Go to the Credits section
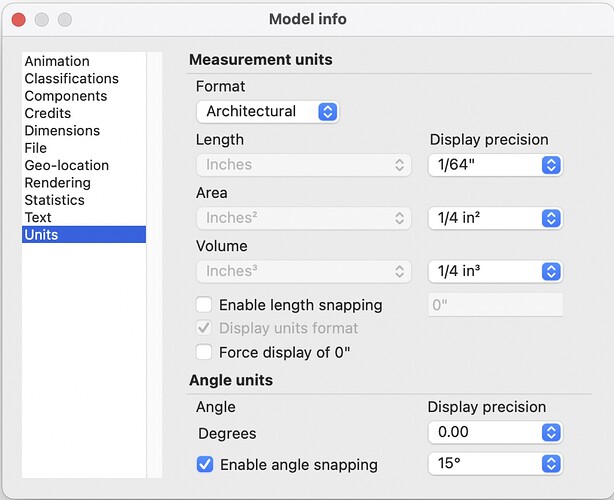Image resolution: width=614 pixels, height=500 pixels. [48, 113]
